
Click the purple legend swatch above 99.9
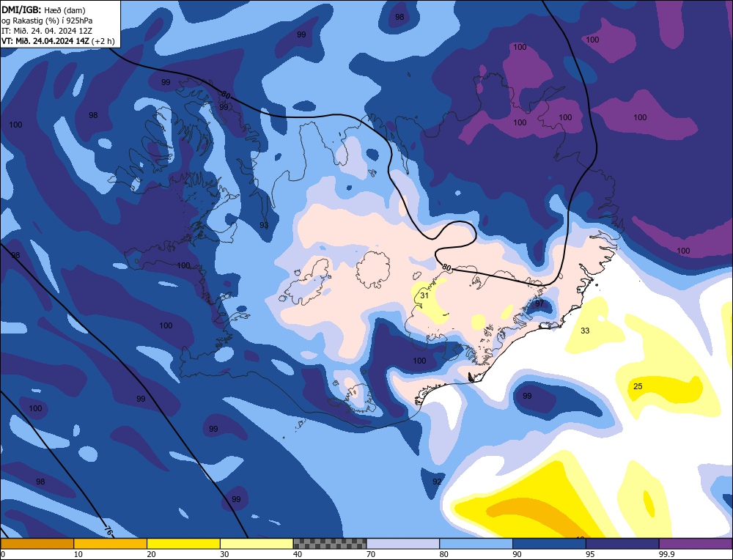(696, 544)
